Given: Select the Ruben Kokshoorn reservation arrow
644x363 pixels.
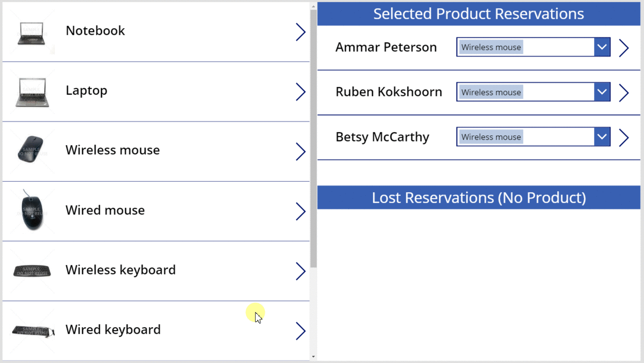Looking at the screenshot, I should coord(624,92).
